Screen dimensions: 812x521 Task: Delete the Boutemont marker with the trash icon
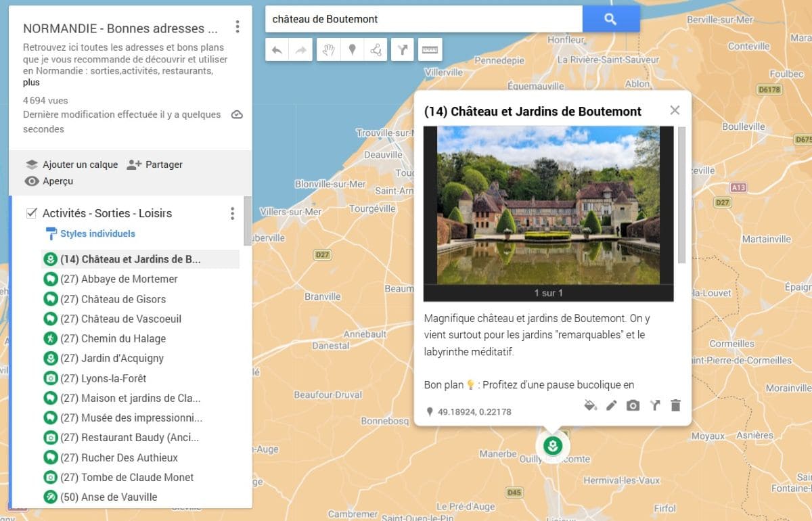(675, 405)
